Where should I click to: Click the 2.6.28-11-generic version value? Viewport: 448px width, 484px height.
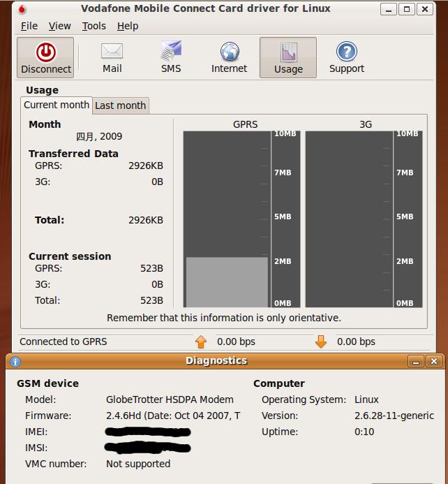coord(394,416)
